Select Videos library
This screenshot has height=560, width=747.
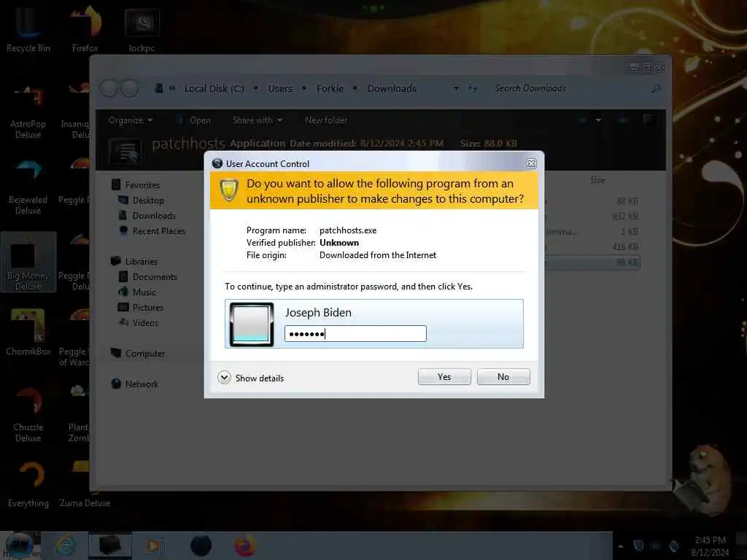pos(145,322)
